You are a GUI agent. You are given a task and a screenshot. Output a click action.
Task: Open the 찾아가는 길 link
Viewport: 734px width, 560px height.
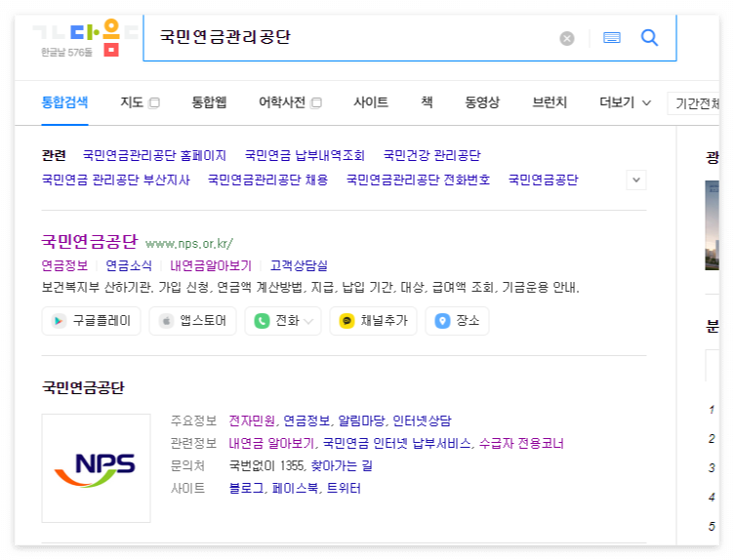[x=342, y=466]
